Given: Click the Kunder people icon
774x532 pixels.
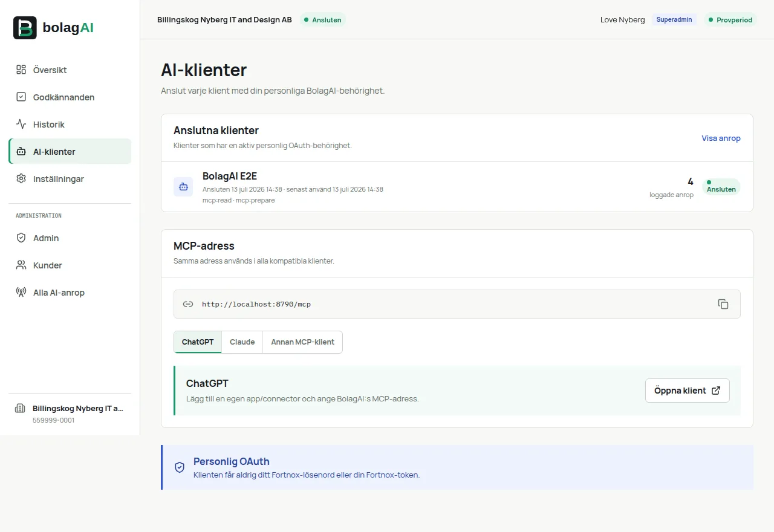Looking at the screenshot, I should coord(21,265).
